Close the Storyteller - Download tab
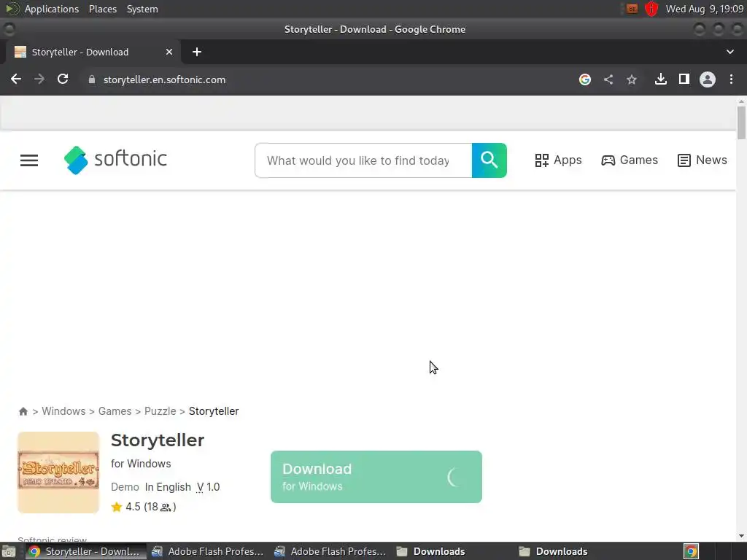Viewport: 747px width, 560px height. coord(169,52)
